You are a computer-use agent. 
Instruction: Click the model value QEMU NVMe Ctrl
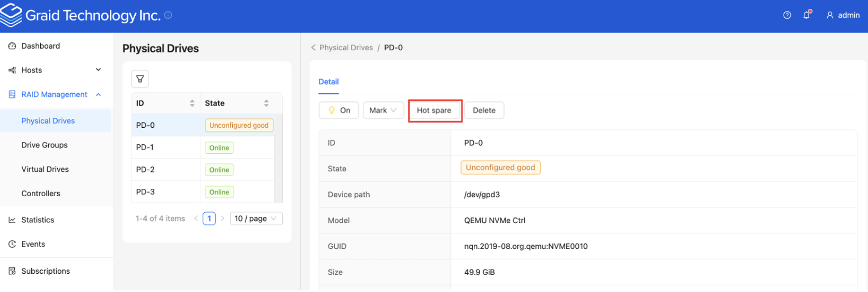(495, 220)
